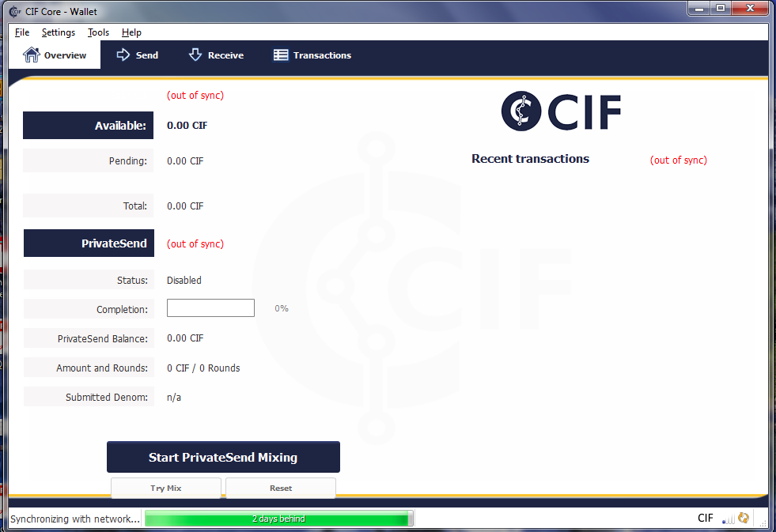Click the sync progress bar showing 2 days behind
This screenshot has width=776, height=532.
click(279, 518)
